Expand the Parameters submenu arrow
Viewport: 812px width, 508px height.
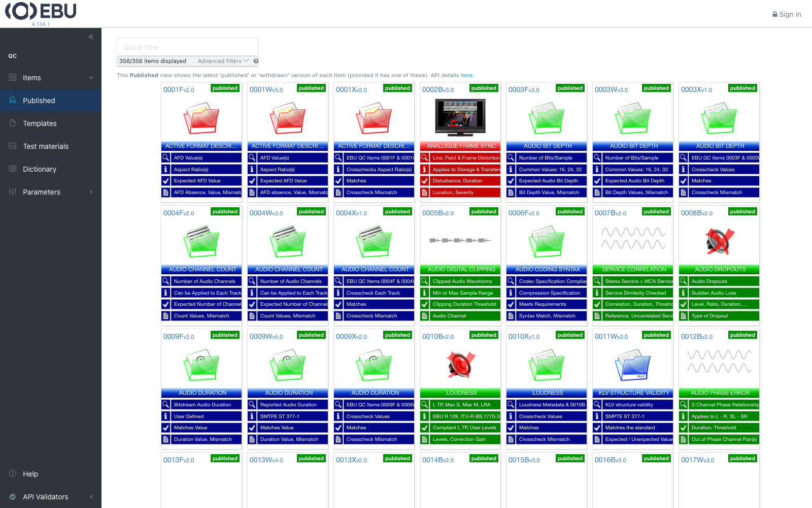point(91,192)
